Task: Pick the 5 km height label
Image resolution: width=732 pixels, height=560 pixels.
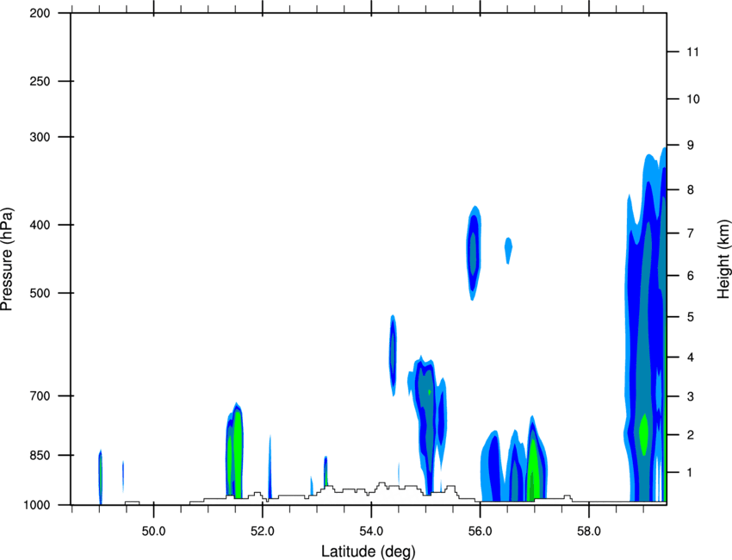Action: (691, 317)
